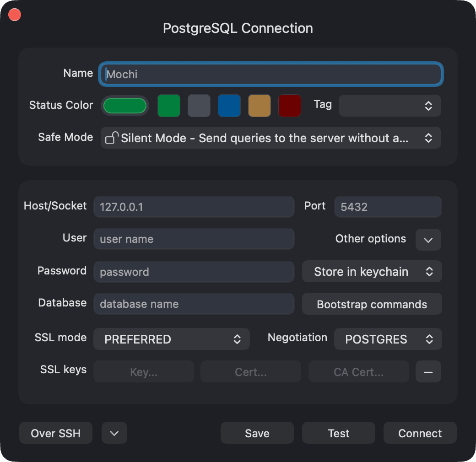Choose the gray status color swatch
This screenshot has height=462, width=476.
[x=199, y=106]
